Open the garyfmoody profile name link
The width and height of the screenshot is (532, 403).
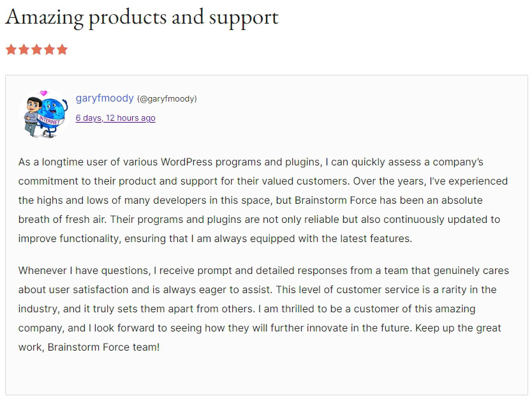click(105, 98)
